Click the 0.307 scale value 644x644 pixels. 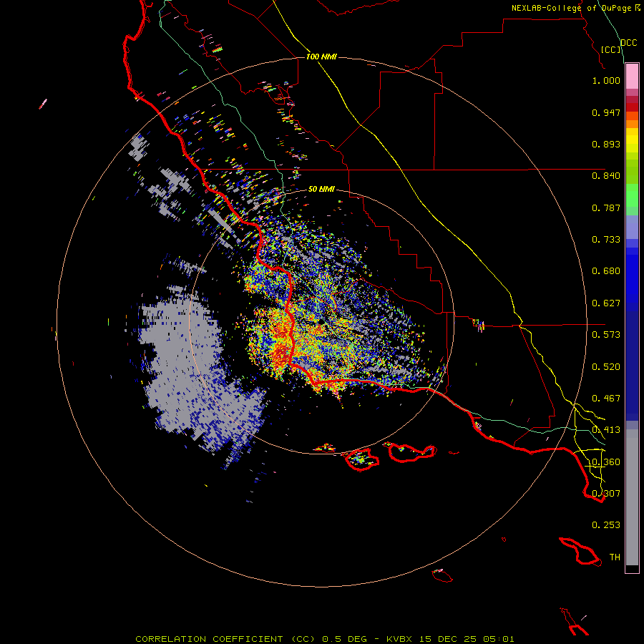click(606, 494)
